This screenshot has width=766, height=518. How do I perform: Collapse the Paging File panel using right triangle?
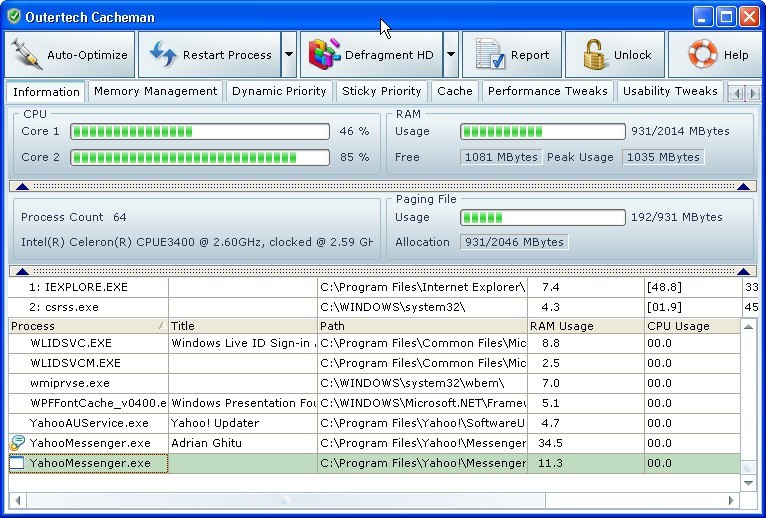point(743,271)
